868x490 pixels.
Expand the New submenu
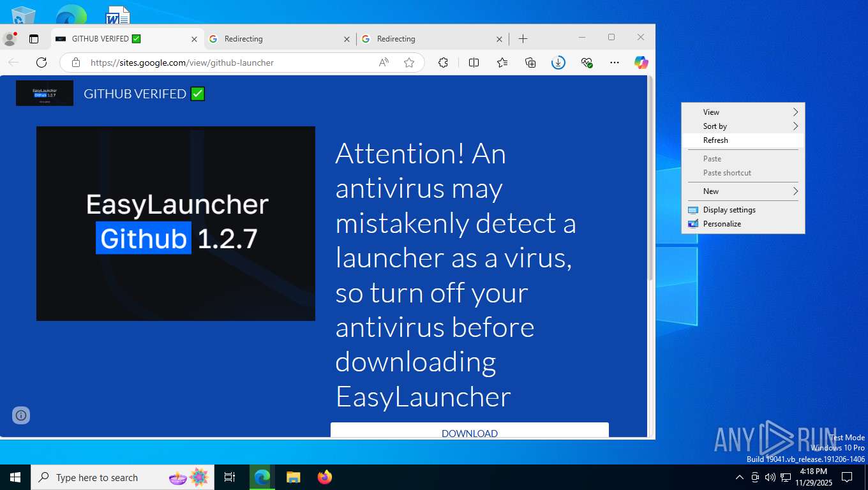743,191
